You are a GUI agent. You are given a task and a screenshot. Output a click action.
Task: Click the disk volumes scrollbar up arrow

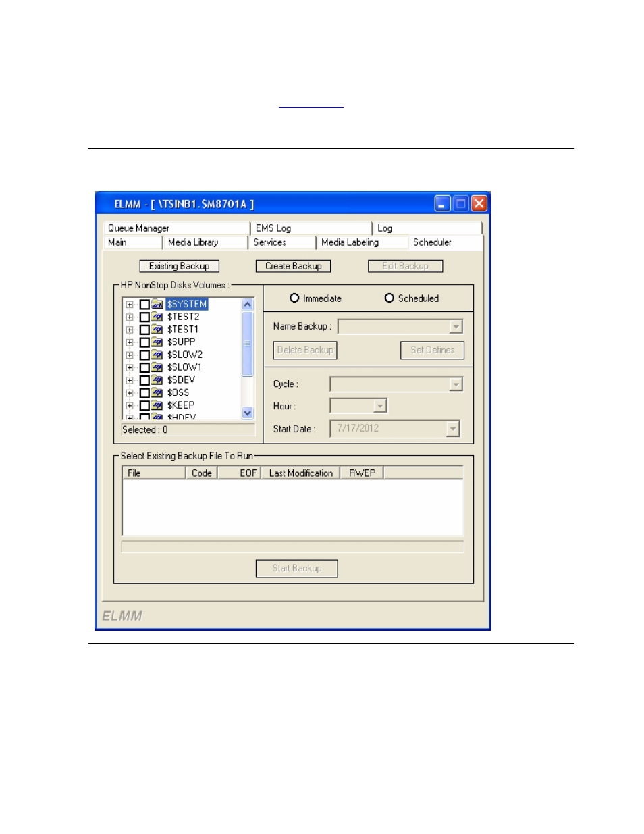click(248, 305)
